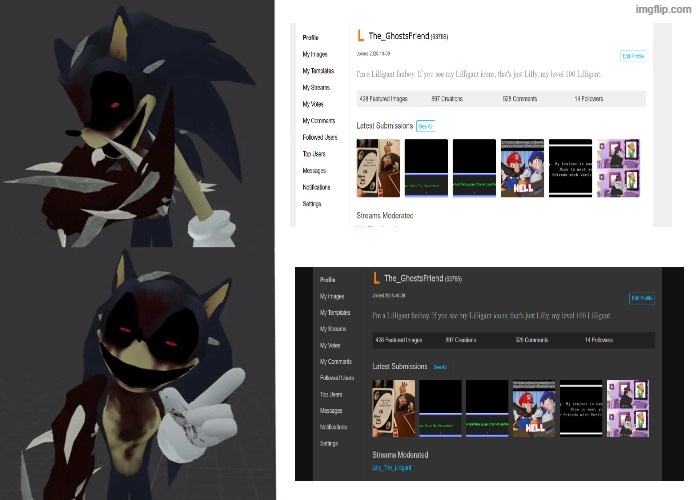Open Profile in the dark-mode sidebar
The width and height of the screenshot is (696, 500).
[x=328, y=280]
